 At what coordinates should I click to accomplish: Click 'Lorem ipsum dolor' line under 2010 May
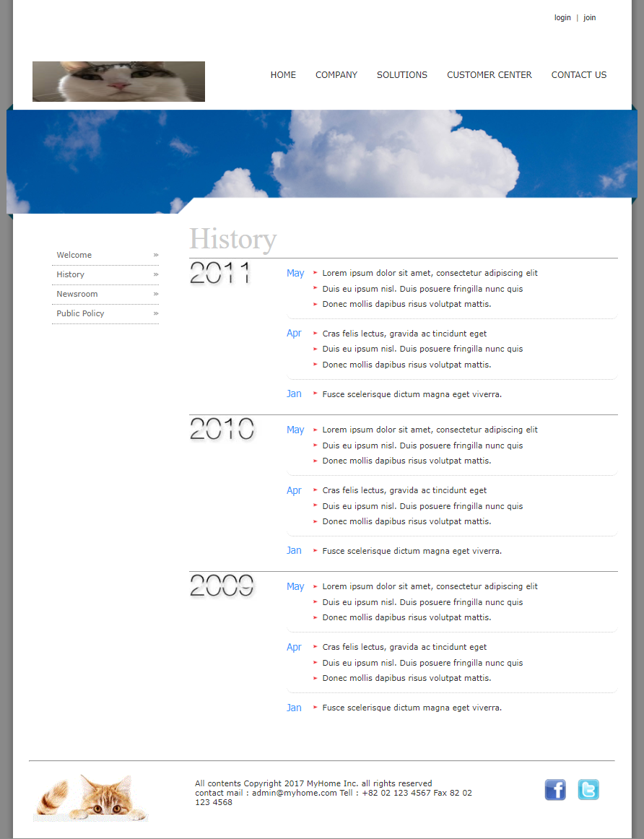[430, 430]
